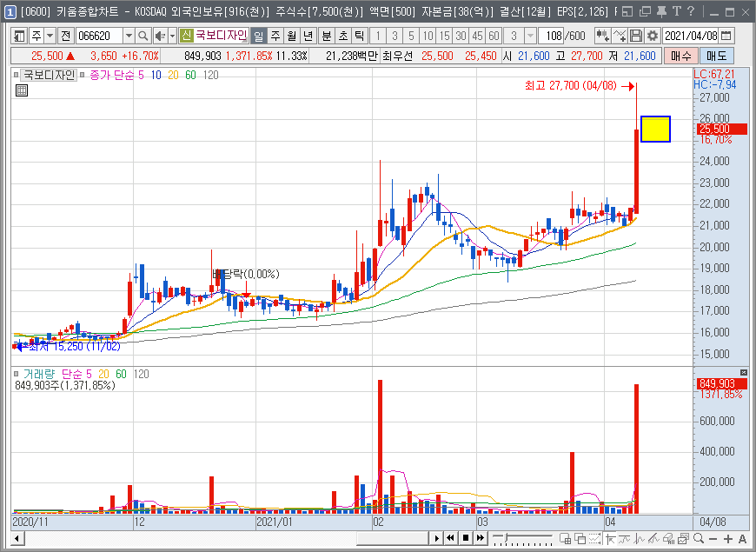Image resolution: width=756 pixels, height=552 pixels.
Task: Click the 매도 sell button
Action: (x=717, y=56)
